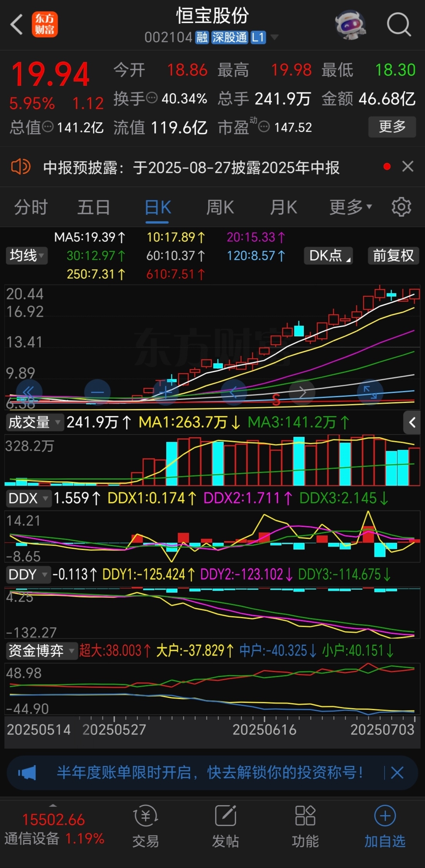
Task: Zoom out the chart with the minus button
Action: coord(97,392)
